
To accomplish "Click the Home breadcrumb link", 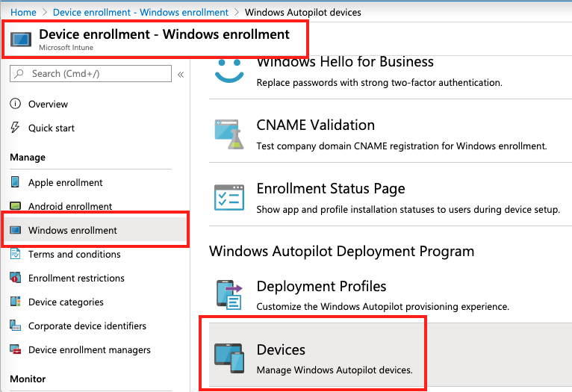I will [23, 13].
